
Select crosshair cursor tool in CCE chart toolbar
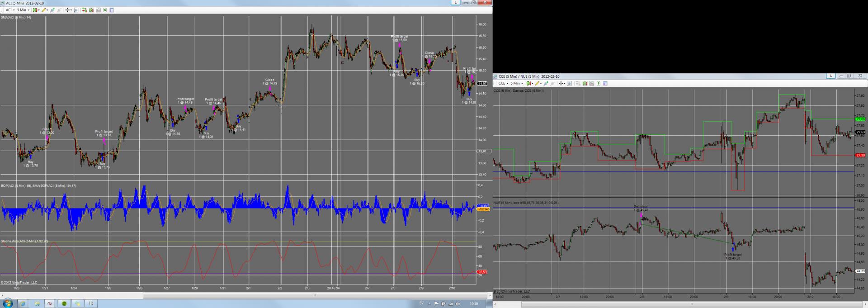[x=561, y=83]
